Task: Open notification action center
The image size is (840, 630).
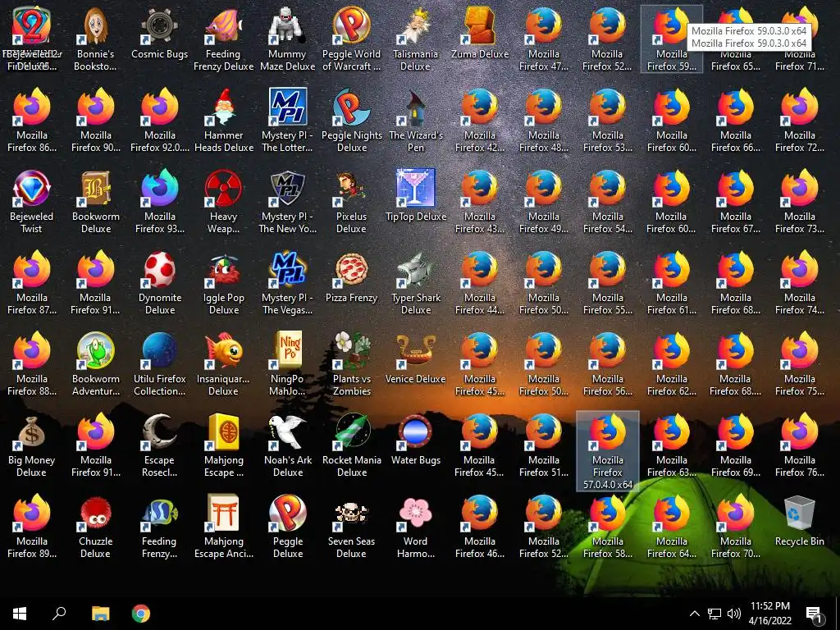Action: tap(815, 614)
